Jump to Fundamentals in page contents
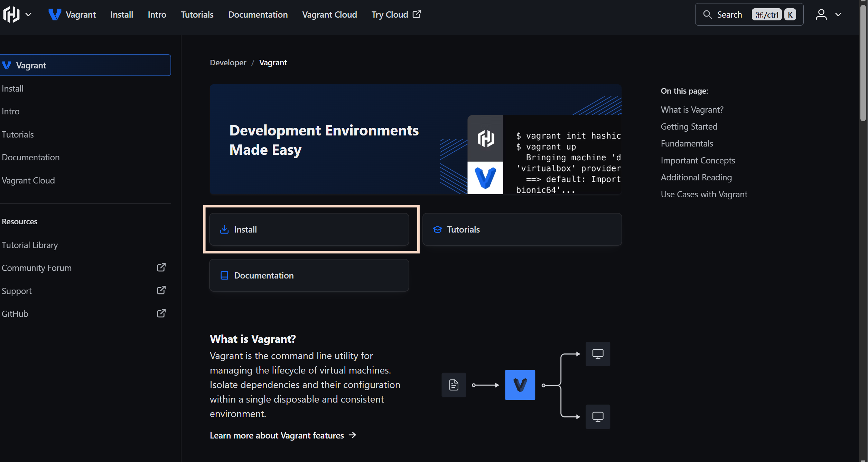This screenshot has height=462, width=868. tap(687, 143)
